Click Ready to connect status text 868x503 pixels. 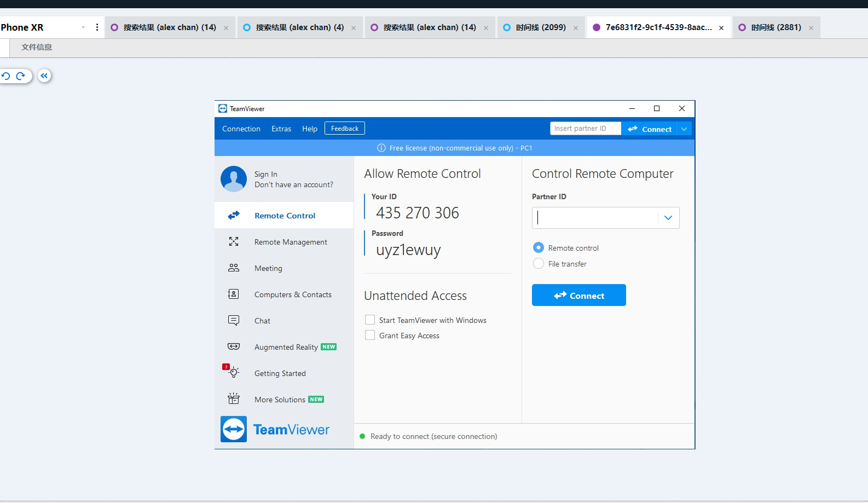pyautogui.click(x=434, y=436)
